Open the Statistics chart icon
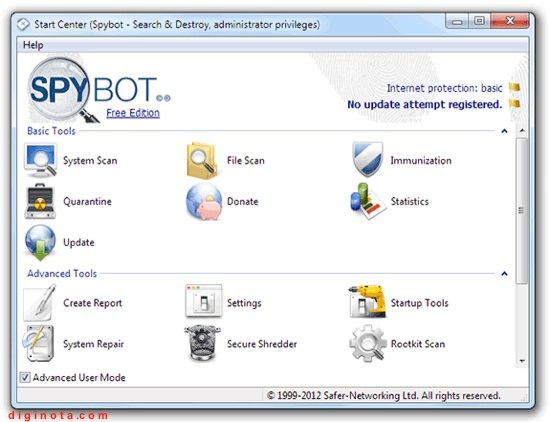Viewport: 550px width, 422px height. (x=367, y=201)
